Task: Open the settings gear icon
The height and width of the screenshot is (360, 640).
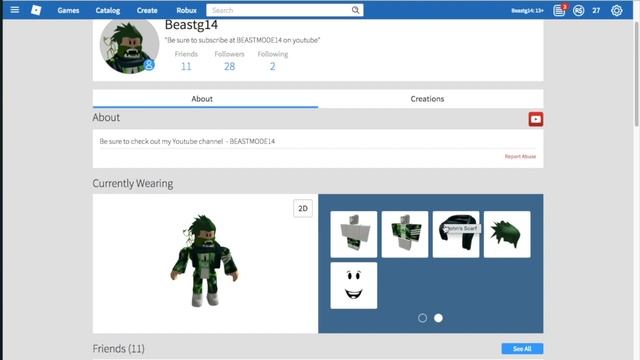Action: (x=617, y=10)
